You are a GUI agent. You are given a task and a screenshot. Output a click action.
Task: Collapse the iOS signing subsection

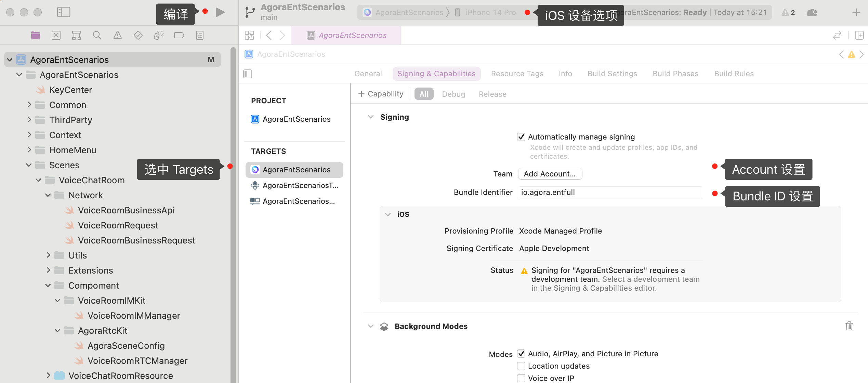pos(388,214)
